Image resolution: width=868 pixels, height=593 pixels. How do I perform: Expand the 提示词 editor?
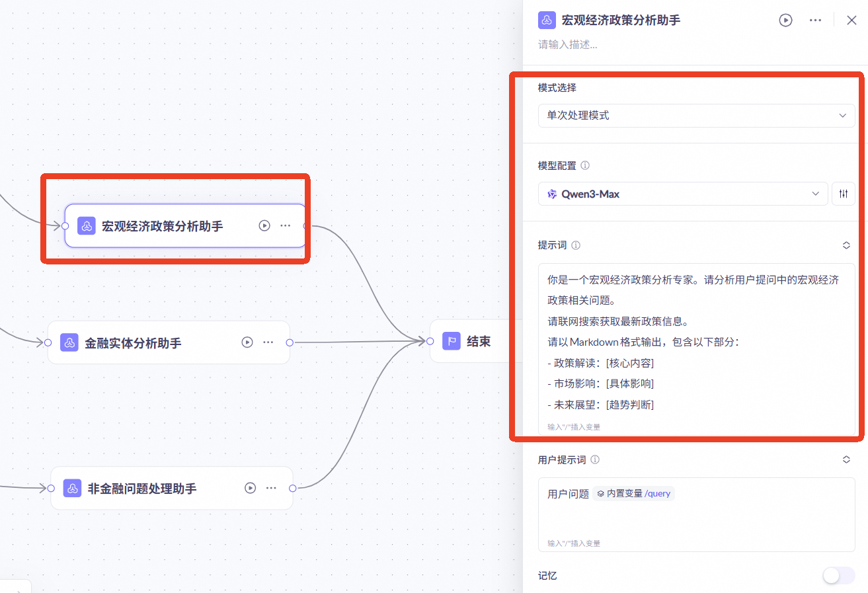846,245
